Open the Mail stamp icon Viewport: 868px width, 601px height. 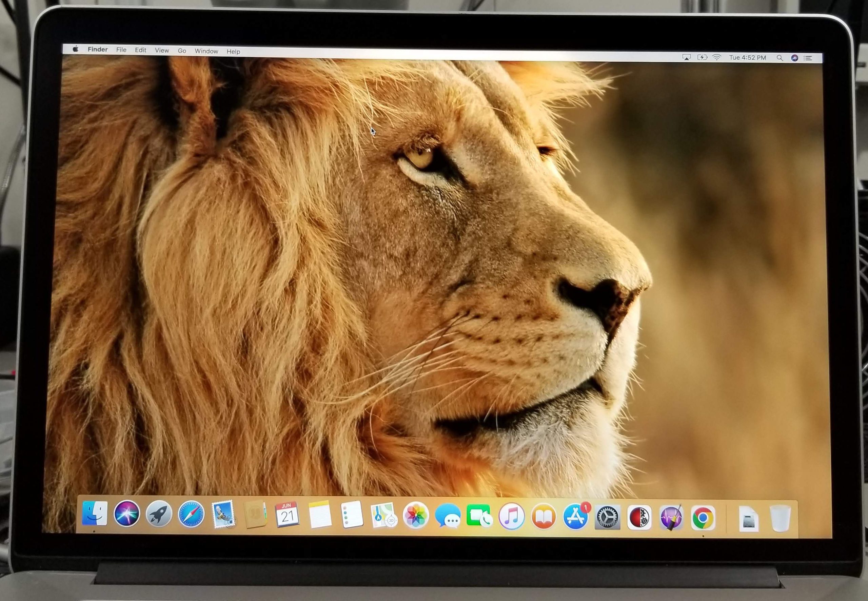(x=223, y=515)
